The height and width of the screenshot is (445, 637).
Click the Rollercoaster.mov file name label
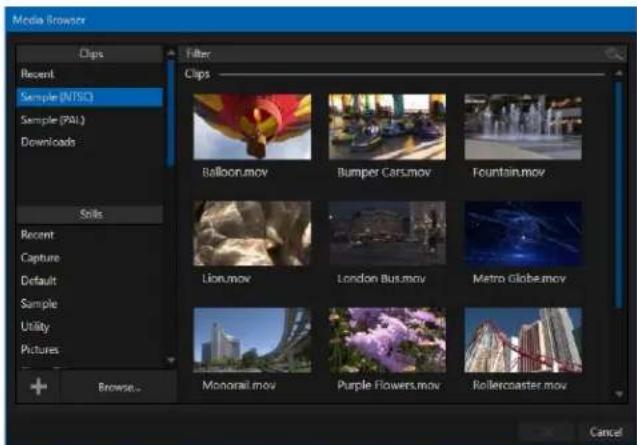tap(520, 385)
